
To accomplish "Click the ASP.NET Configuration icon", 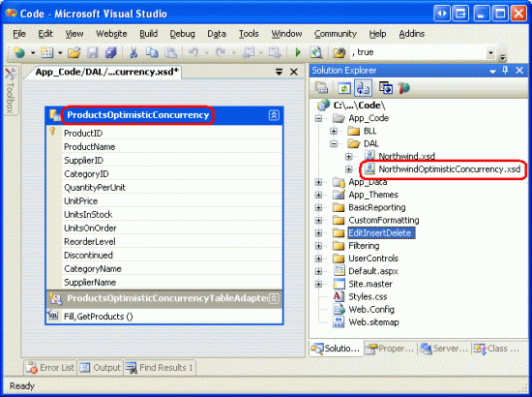I will [404, 88].
